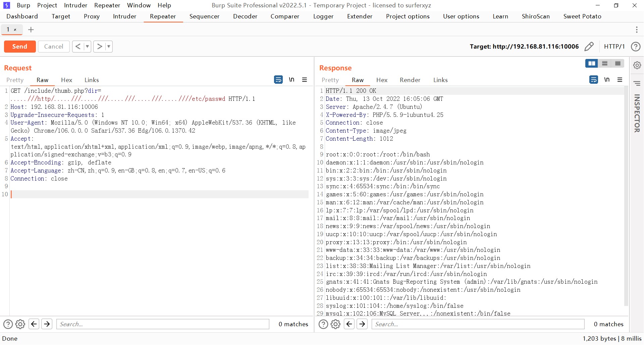Image resolution: width=644 pixels, height=345 pixels.
Task: Expand the Inspector side panel
Action: point(637,113)
